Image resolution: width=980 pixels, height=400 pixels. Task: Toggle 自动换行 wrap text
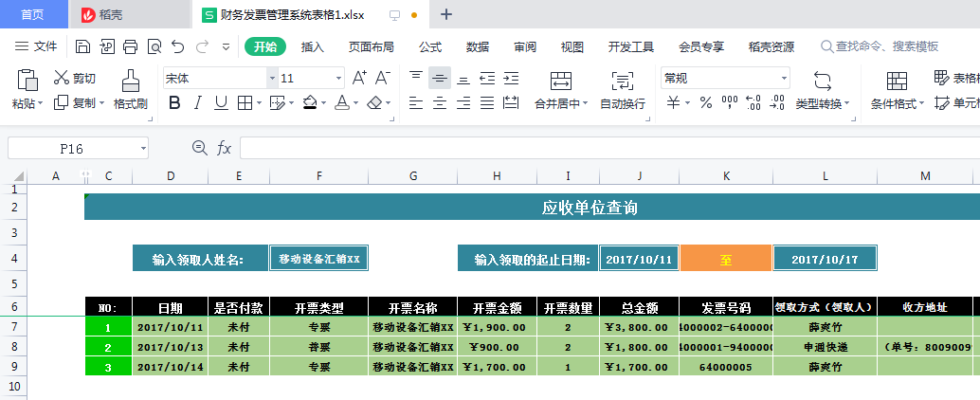[623, 89]
